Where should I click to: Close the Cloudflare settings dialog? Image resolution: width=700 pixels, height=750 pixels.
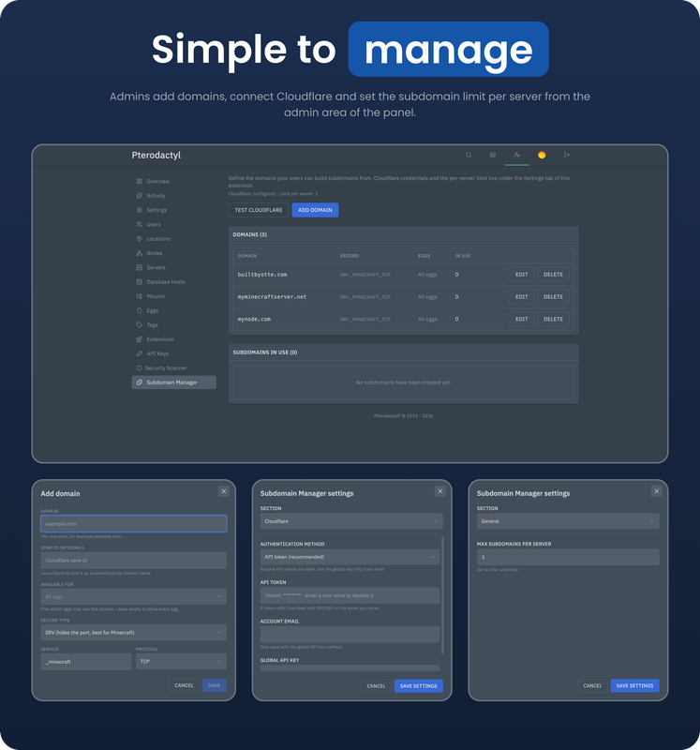(x=440, y=491)
